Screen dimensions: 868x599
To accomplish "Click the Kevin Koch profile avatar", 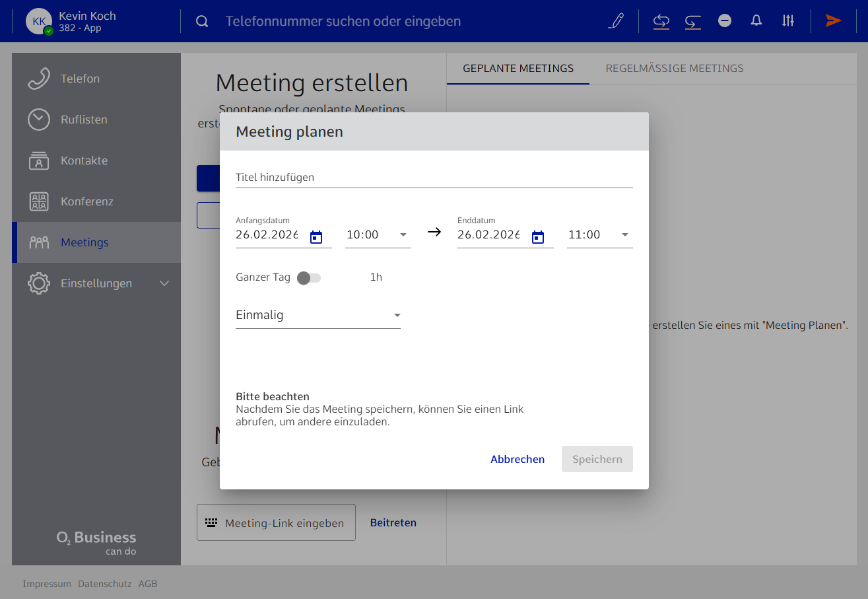I will [x=39, y=21].
